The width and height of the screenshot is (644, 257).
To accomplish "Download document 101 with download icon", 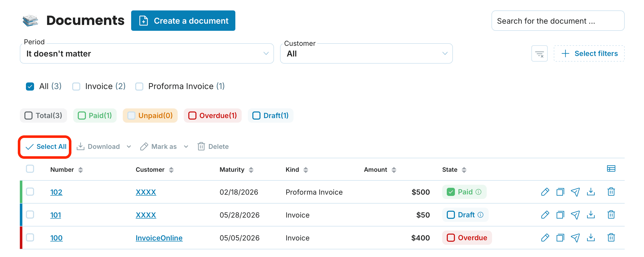I will click(x=591, y=215).
